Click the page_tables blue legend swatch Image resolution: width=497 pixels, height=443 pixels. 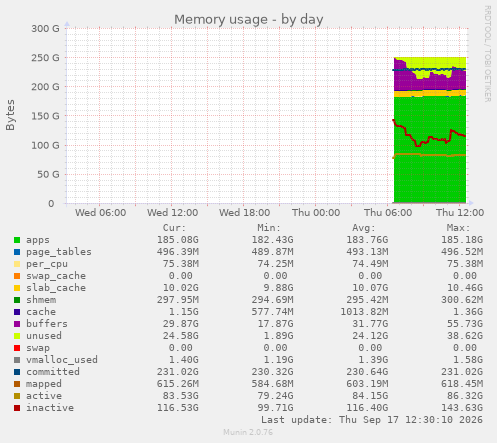tap(17, 252)
